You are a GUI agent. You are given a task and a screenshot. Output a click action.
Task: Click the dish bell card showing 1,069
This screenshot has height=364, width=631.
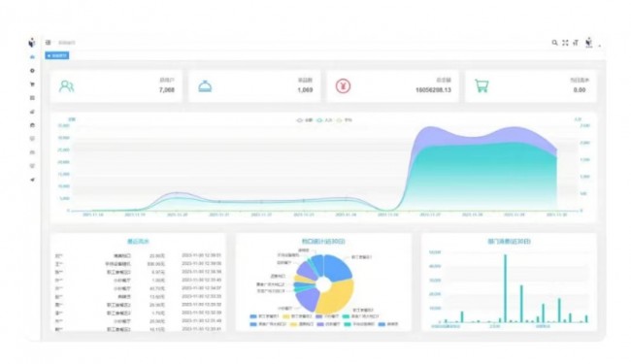[254, 85]
